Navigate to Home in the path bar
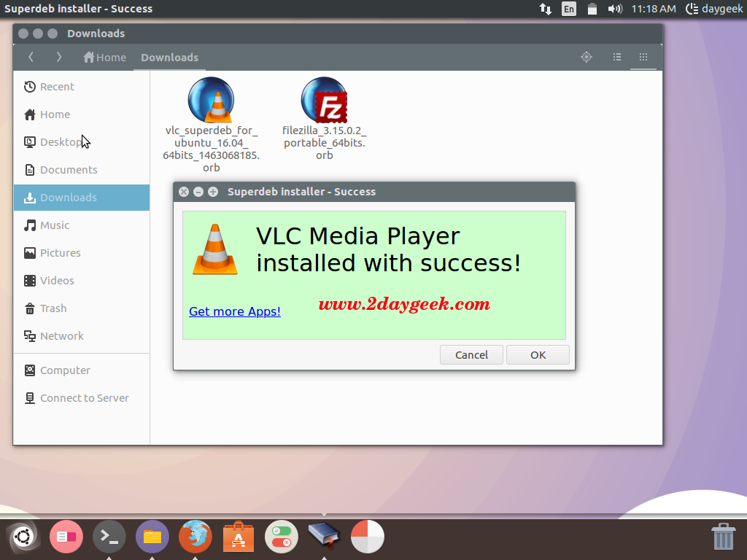 105,57
